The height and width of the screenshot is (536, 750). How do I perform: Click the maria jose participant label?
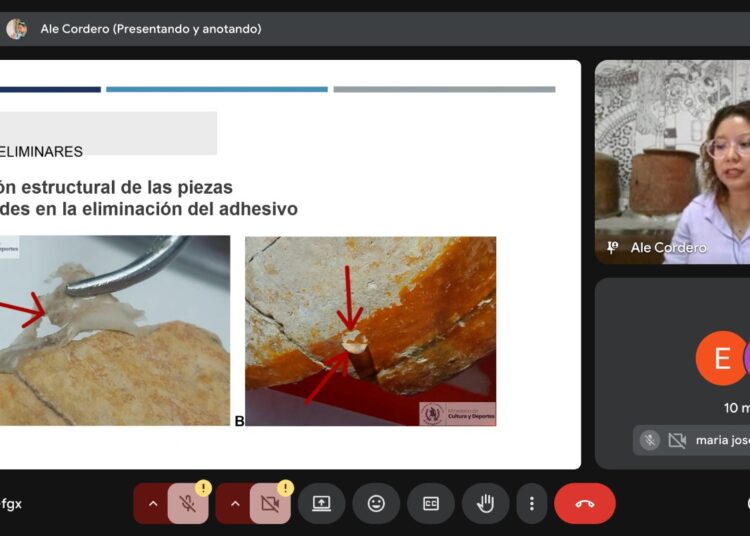click(x=722, y=440)
